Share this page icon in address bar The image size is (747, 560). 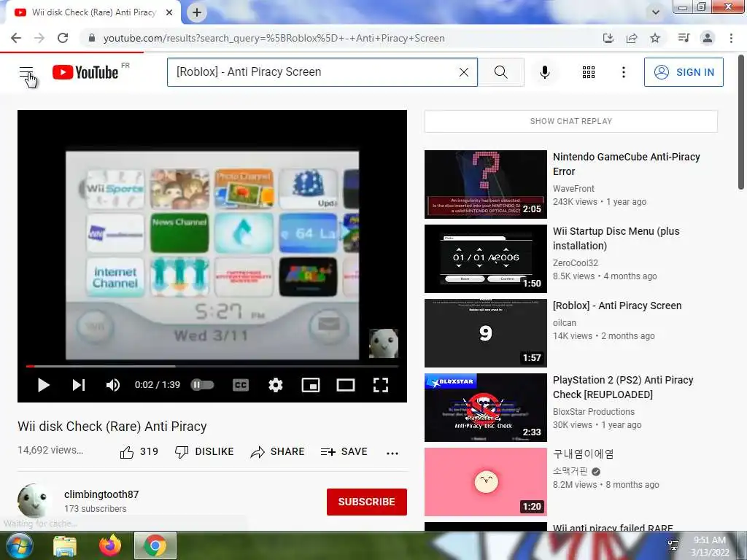[632, 38]
